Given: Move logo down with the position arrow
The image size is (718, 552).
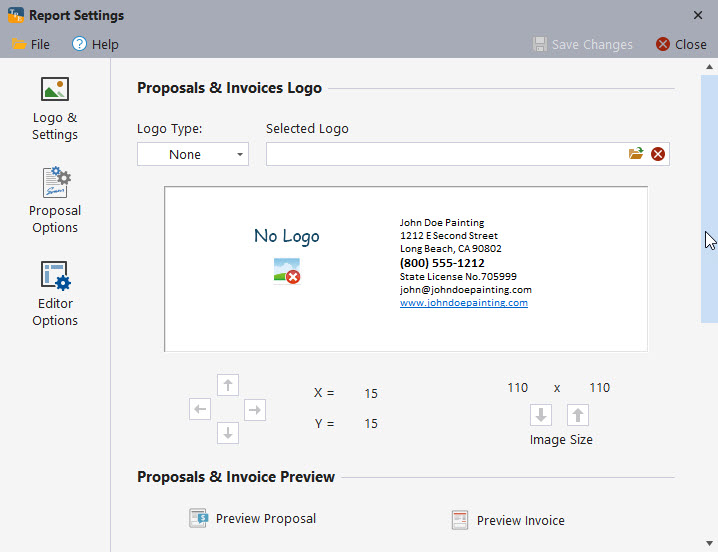Looking at the screenshot, I should click(x=228, y=433).
